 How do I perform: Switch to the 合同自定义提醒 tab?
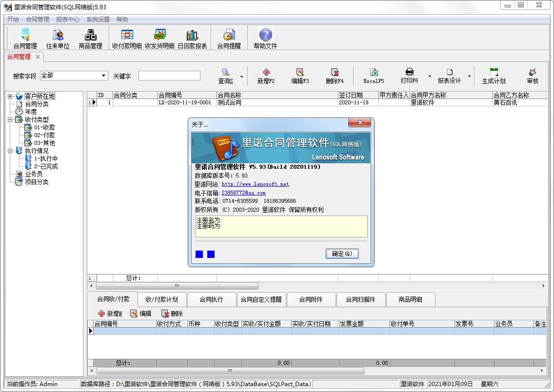click(261, 299)
